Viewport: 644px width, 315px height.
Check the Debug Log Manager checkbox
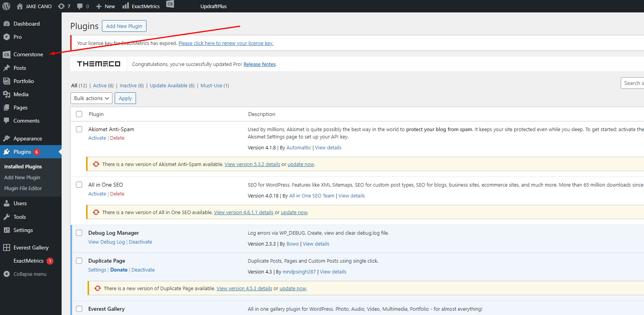click(79, 233)
